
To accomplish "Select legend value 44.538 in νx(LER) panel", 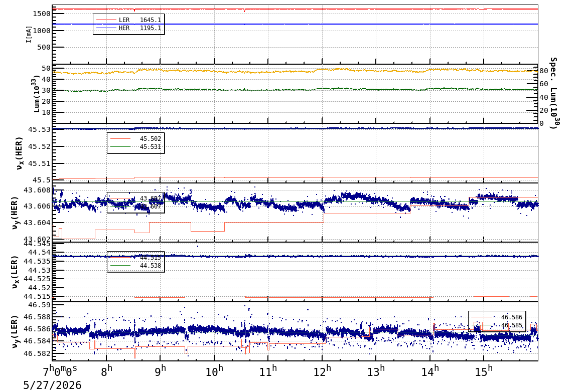I will click(151, 266).
